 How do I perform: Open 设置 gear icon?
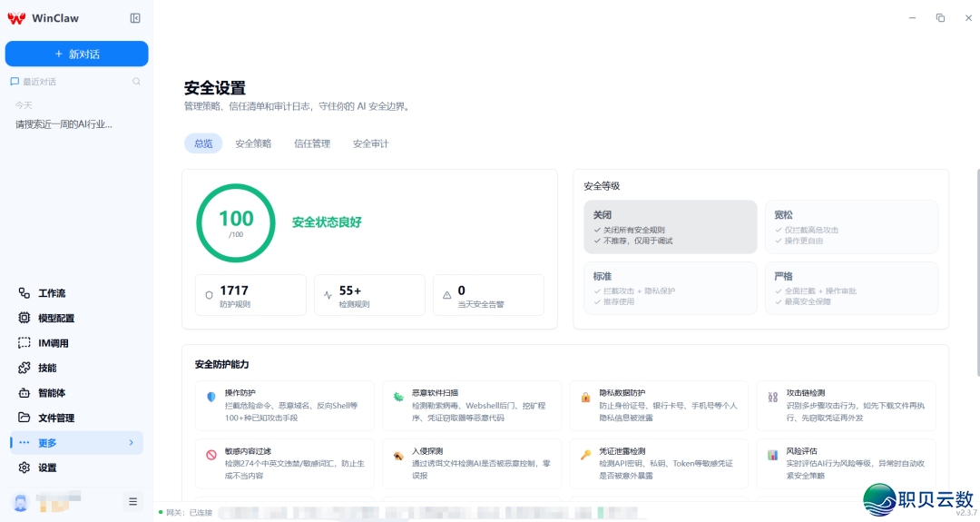pyautogui.click(x=24, y=468)
